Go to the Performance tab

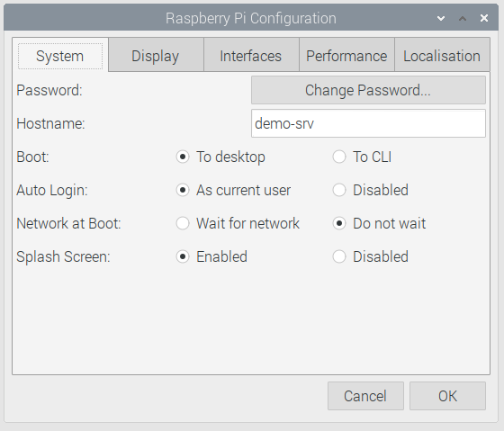(x=346, y=56)
